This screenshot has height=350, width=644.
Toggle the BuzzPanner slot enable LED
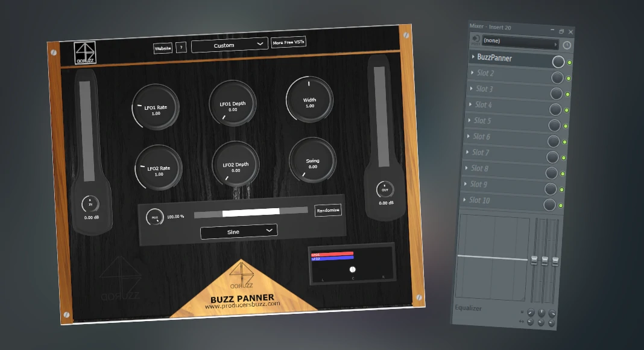point(570,63)
